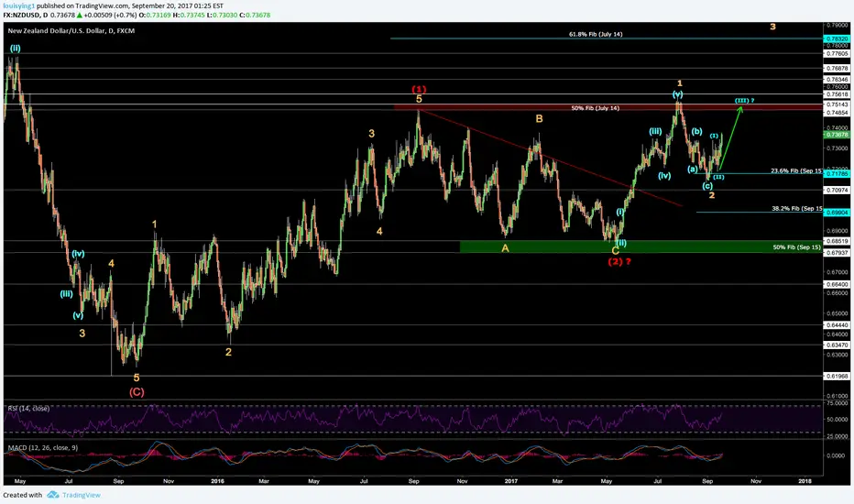Click the 50% Fib (July 14) label

coord(595,108)
